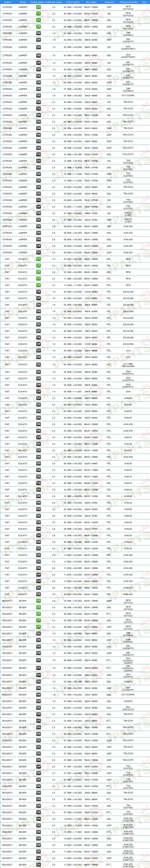
Task: Select engine code THZ (DJ5T)
Action: click(128, 155)
